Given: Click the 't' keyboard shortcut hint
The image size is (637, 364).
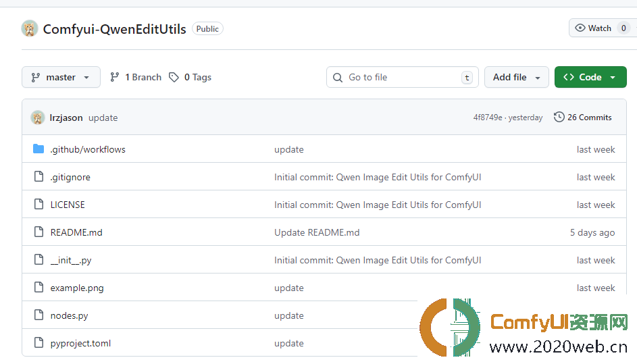Looking at the screenshot, I should 467,78.
